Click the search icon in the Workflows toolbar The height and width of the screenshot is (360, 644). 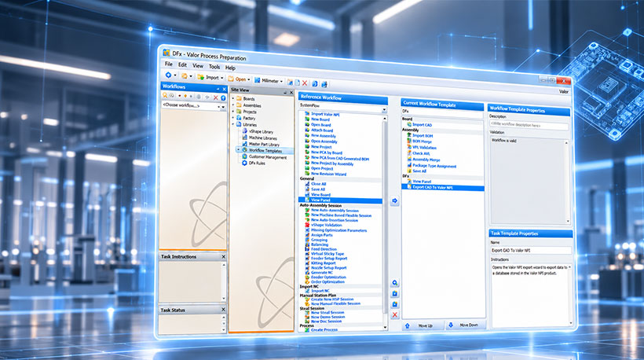point(165,95)
